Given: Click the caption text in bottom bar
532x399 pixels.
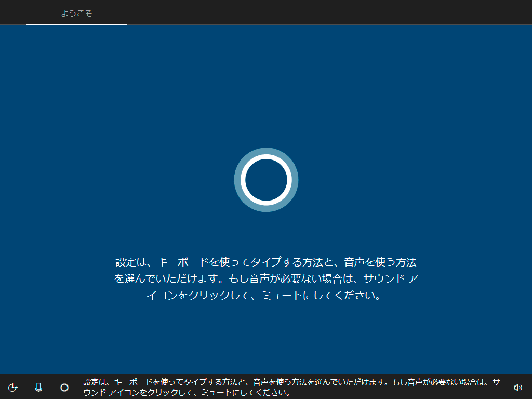Looking at the screenshot, I should [291, 382].
